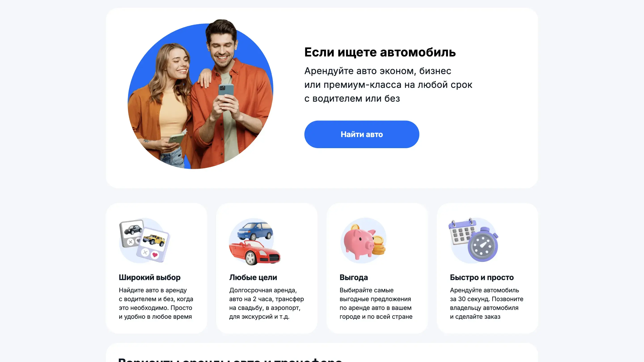The width and height of the screenshot is (644, 362).
Task: Click the Выгода card title
Action: (354, 277)
